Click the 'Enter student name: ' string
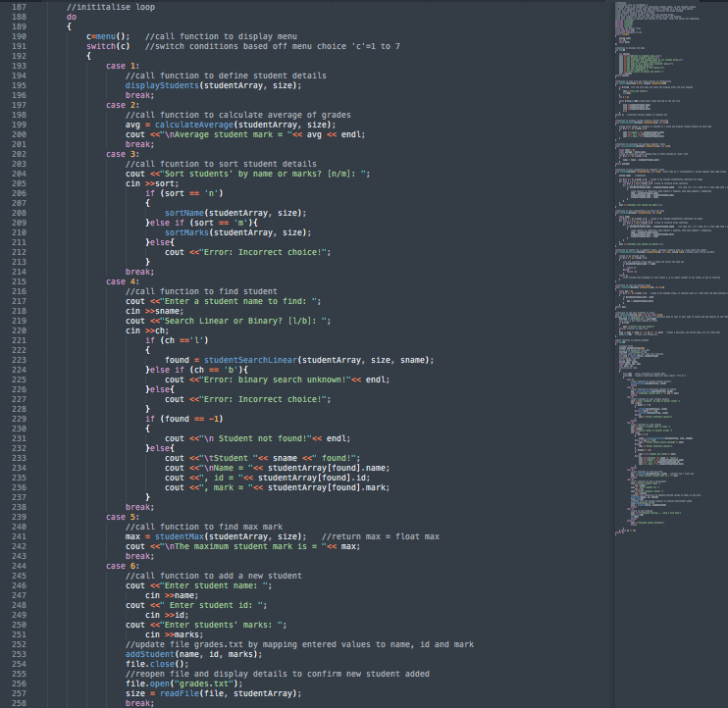728x708 pixels. (214, 585)
